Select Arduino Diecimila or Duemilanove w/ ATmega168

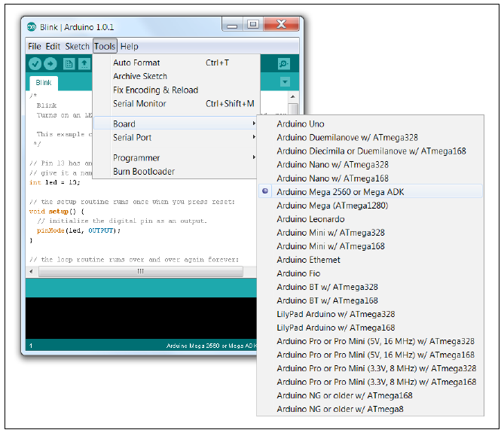(x=371, y=151)
